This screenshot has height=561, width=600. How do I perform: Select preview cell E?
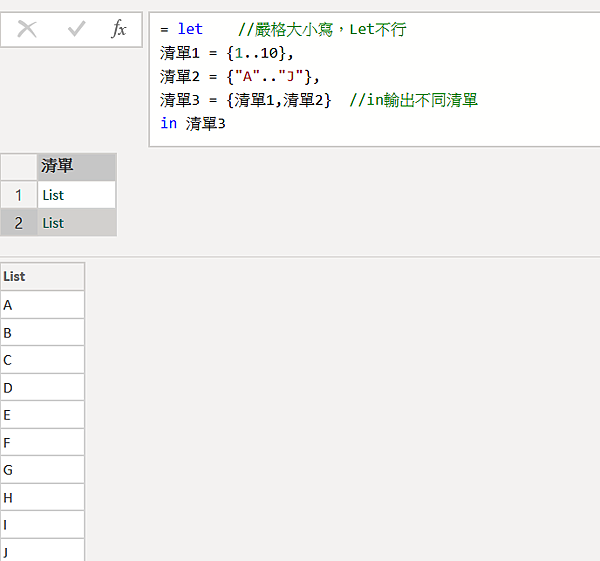[42, 415]
